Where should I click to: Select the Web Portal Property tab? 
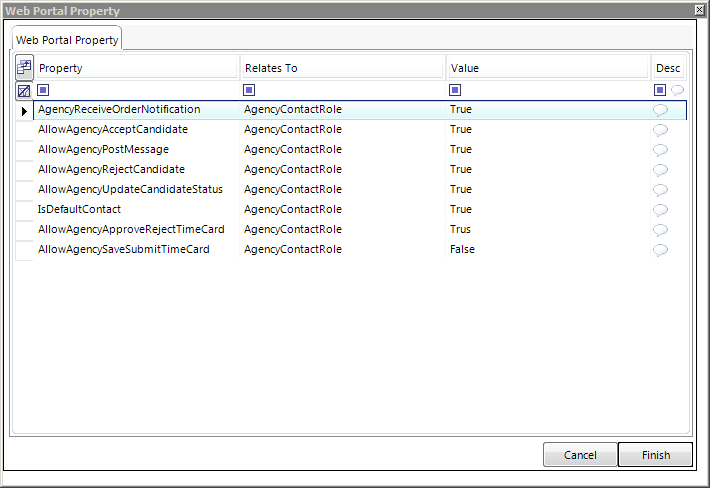[67, 40]
